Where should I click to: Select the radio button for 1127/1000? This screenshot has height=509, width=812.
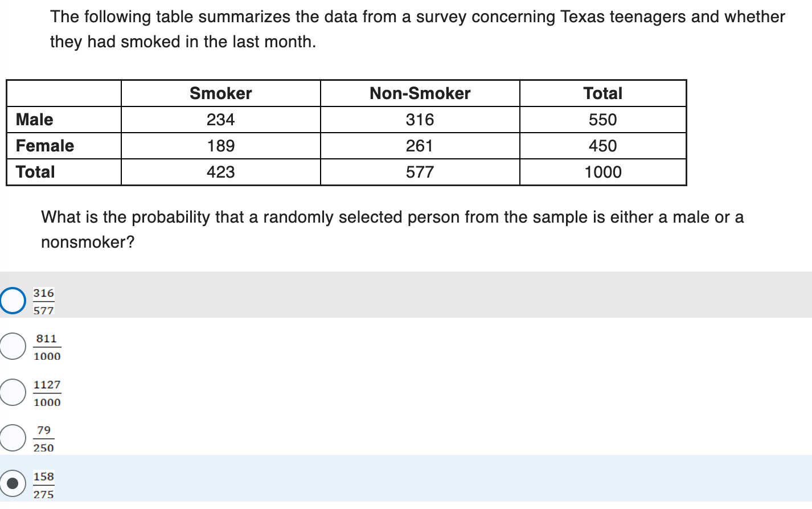click(12, 392)
